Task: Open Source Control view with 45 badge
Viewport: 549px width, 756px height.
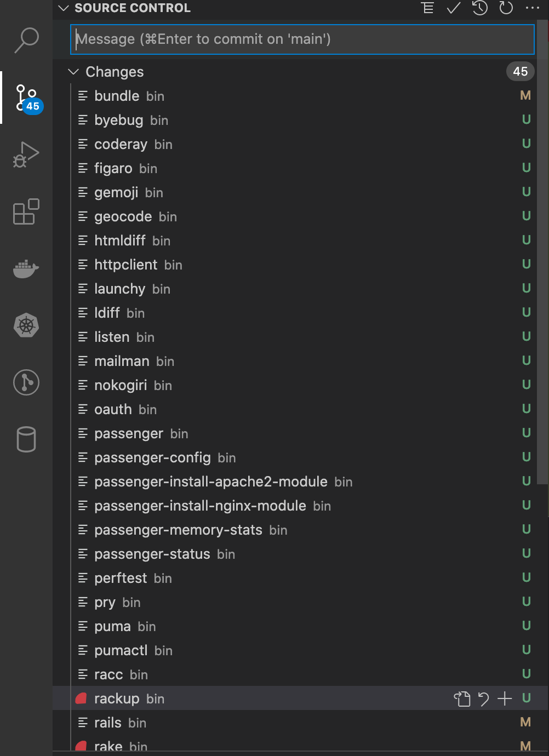Action: click(x=26, y=98)
